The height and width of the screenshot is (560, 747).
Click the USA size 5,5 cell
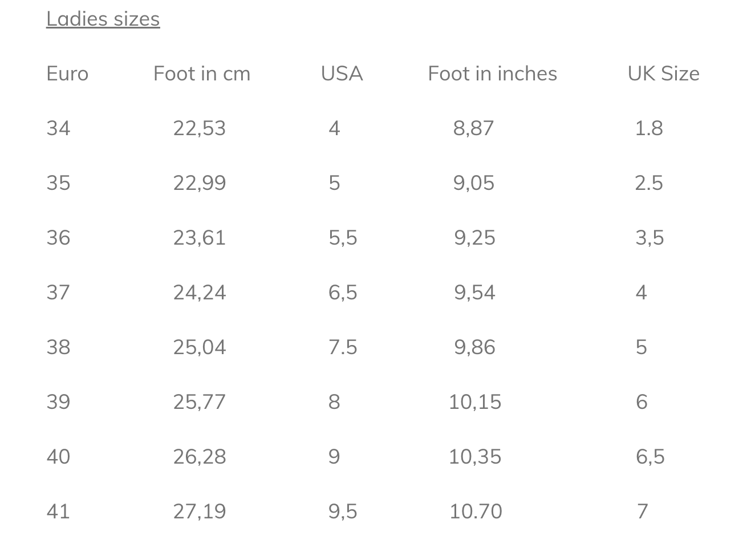pos(343,238)
